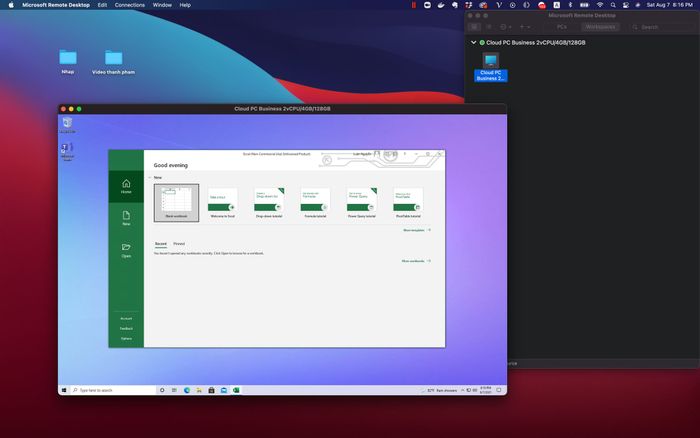This screenshot has height=438, width=700.
Task: Click the Search field in Remote Desktop window
Action: (x=664, y=27)
